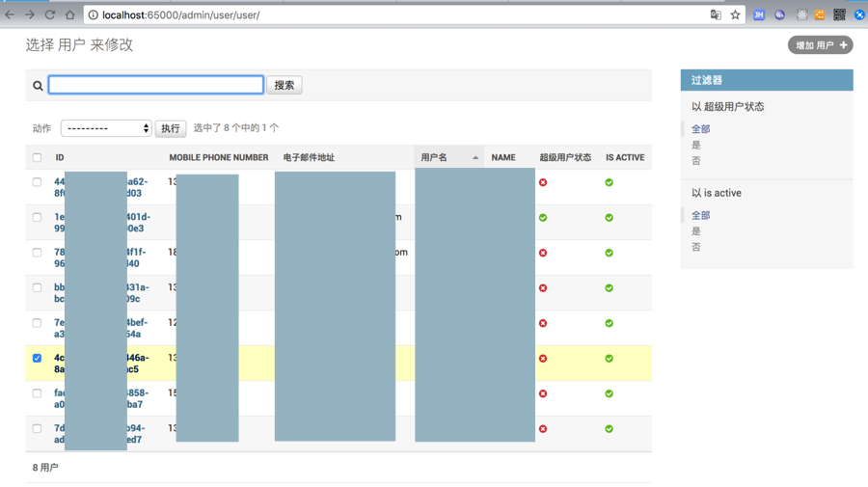Go back with the browser back arrow
Screen dimensions: 868x487
point(10,14)
